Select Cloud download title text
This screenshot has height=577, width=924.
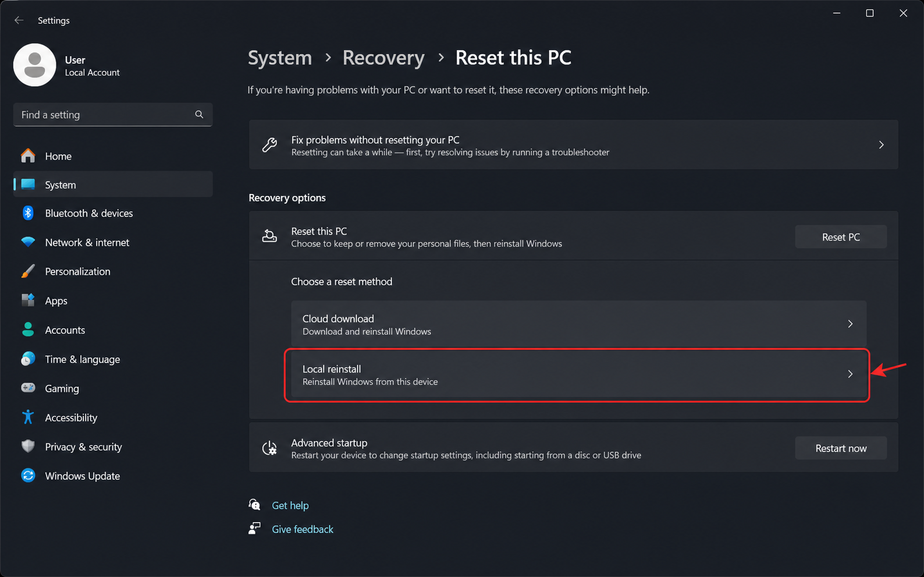tap(338, 318)
